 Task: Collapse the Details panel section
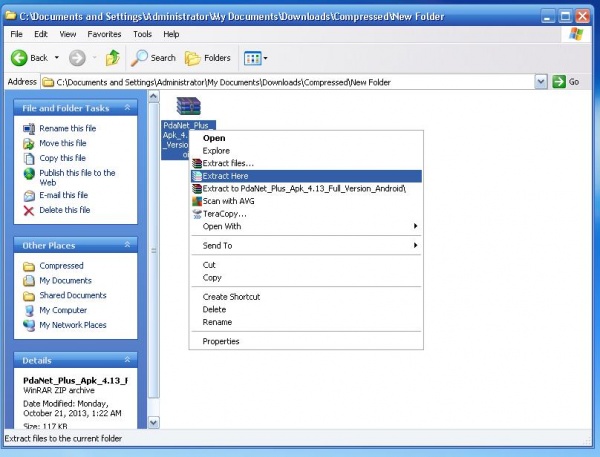click(x=129, y=358)
